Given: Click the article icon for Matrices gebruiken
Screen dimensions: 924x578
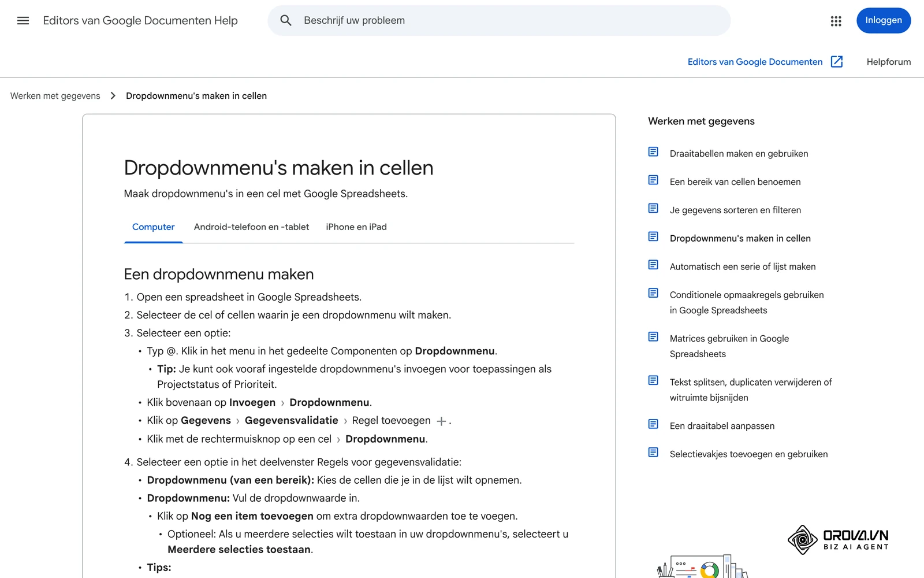Looking at the screenshot, I should (x=653, y=337).
